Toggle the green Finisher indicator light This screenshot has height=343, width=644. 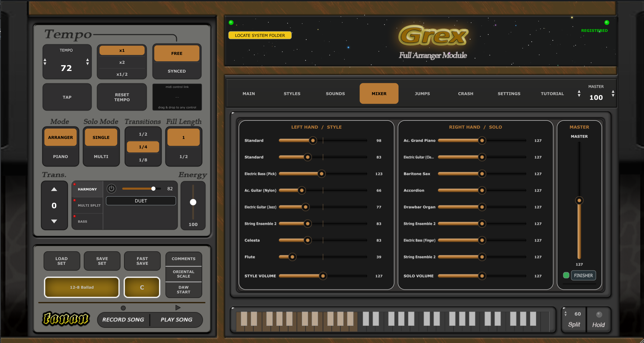click(566, 275)
